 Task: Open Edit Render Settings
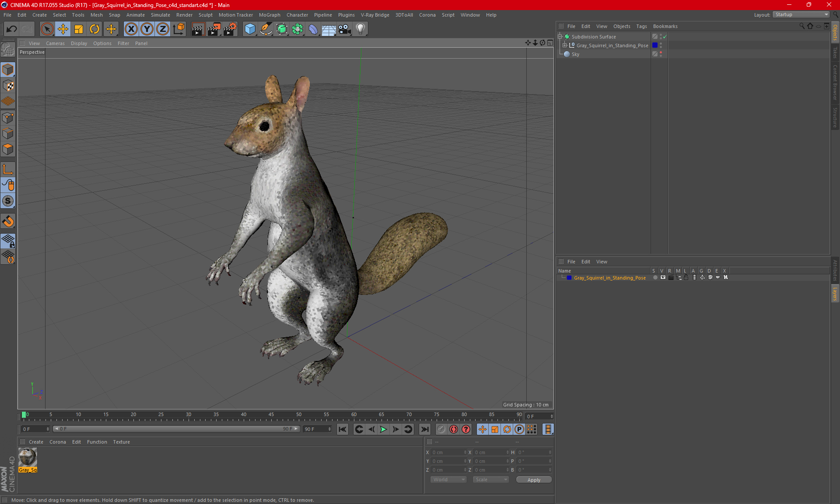(x=230, y=29)
